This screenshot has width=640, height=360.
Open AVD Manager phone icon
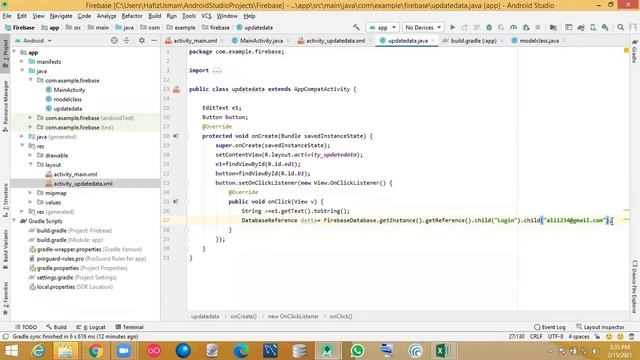593,27
